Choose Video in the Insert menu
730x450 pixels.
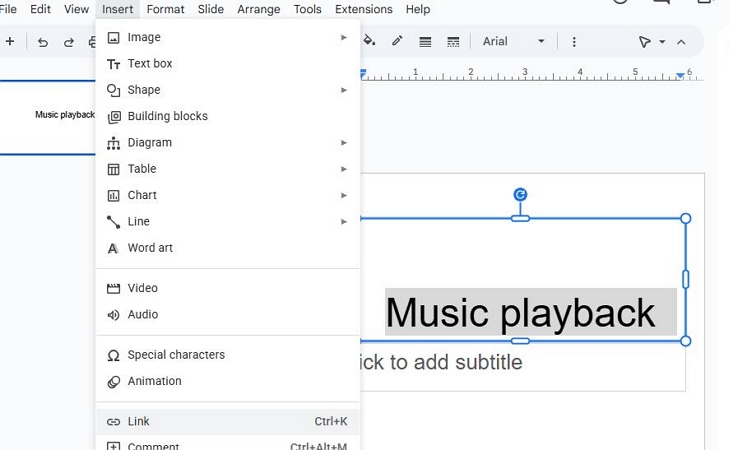228,288
